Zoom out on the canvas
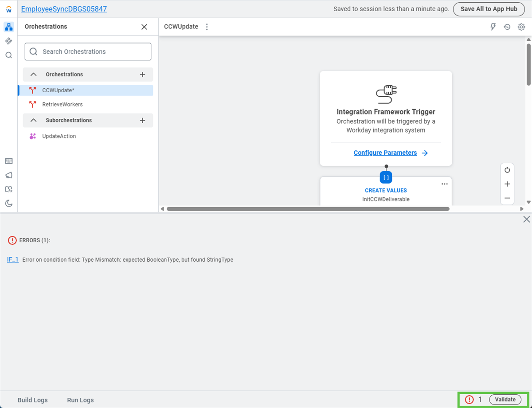Viewport: 532px width, 408px height. 507,198
